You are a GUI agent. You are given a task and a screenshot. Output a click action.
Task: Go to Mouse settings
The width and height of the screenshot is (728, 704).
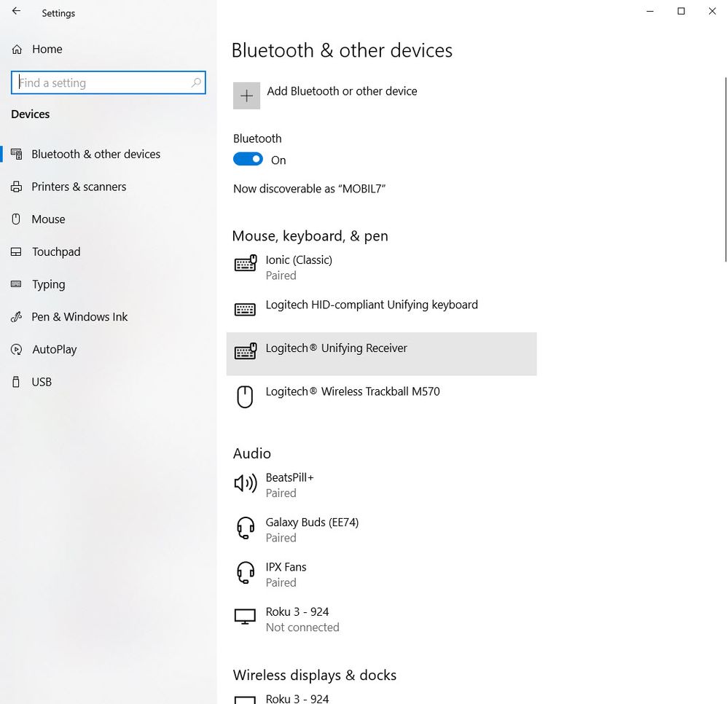coord(108,219)
